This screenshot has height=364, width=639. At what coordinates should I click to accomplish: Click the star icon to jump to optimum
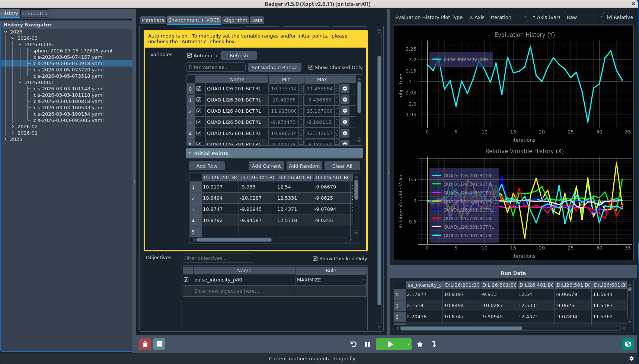420,344
